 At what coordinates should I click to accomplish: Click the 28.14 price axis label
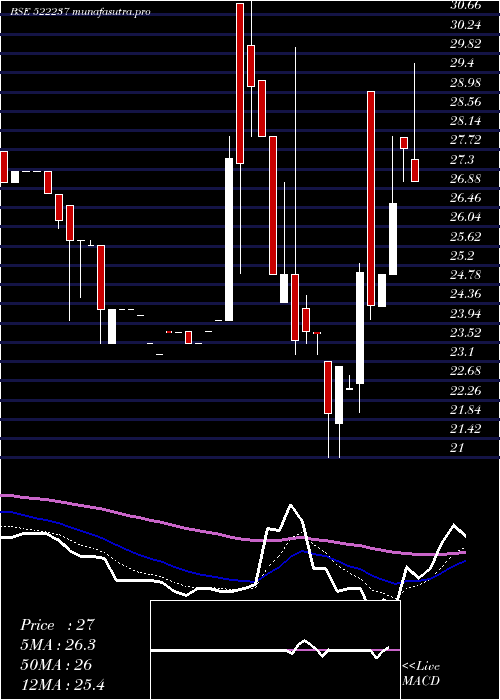(x=466, y=121)
